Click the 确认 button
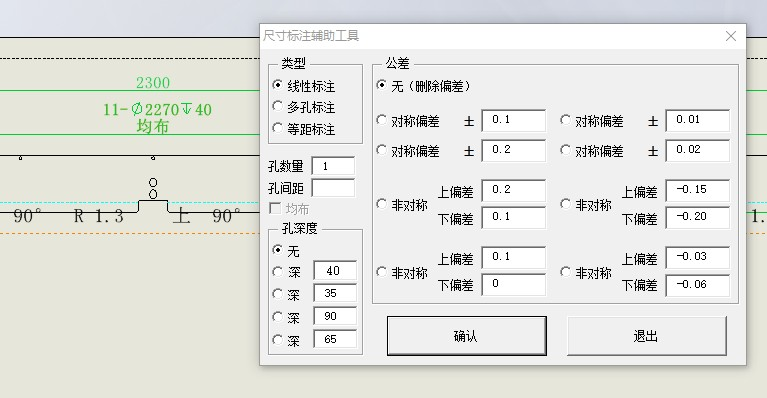Screen dimensions: 767x398 coord(467,336)
